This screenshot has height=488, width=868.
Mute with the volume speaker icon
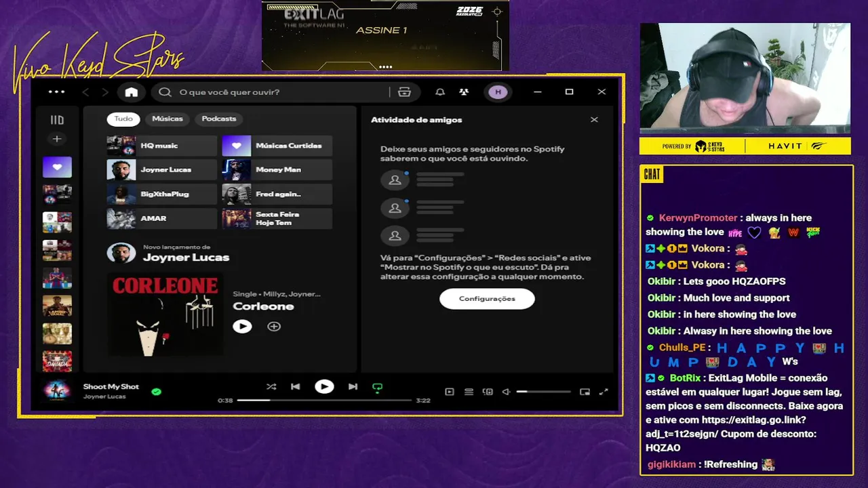tap(506, 392)
